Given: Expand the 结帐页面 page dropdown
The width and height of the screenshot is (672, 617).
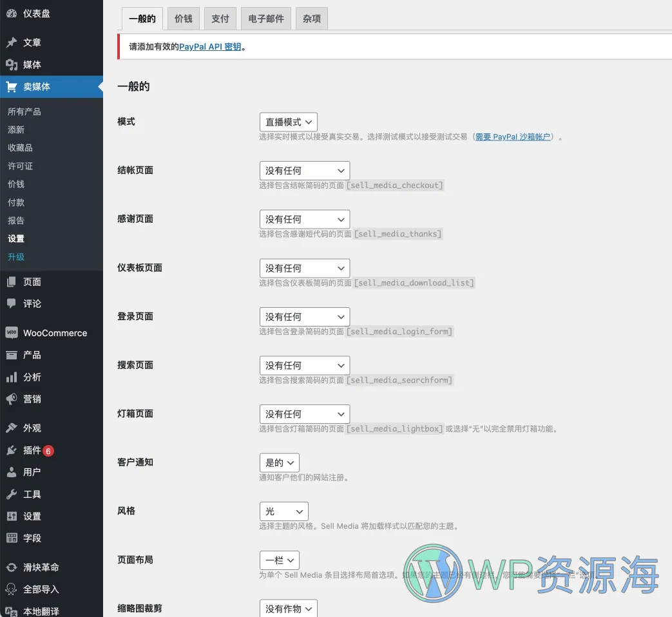Looking at the screenshot, I should pos(304,171).
